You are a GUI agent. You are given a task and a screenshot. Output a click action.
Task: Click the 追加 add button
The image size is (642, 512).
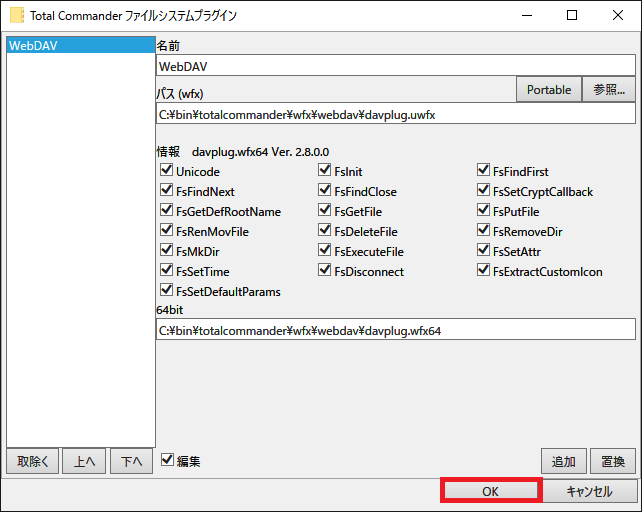pos(564,461)
